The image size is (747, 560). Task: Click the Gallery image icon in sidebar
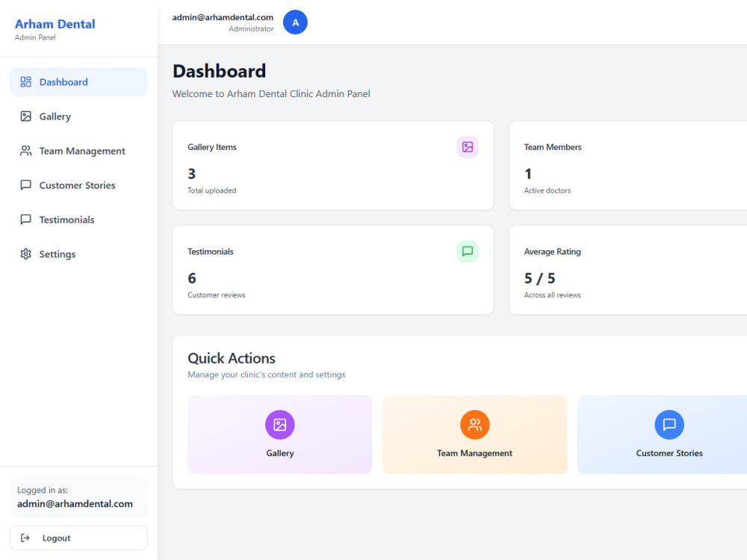[25, 116]
